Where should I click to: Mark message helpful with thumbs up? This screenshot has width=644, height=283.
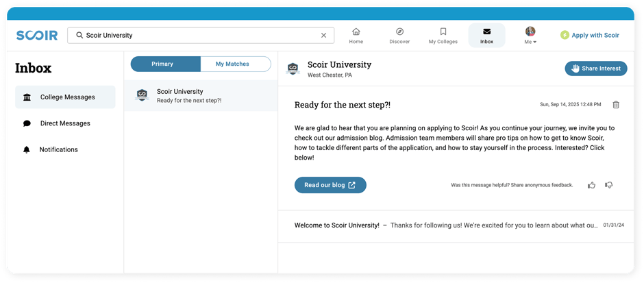click(591, 185)
